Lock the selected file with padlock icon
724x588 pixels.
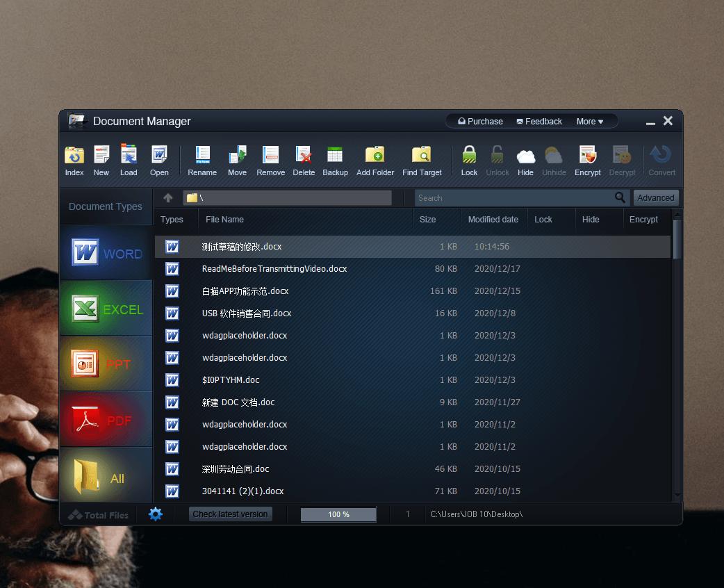pyautogui.click(x=469, y=155)
